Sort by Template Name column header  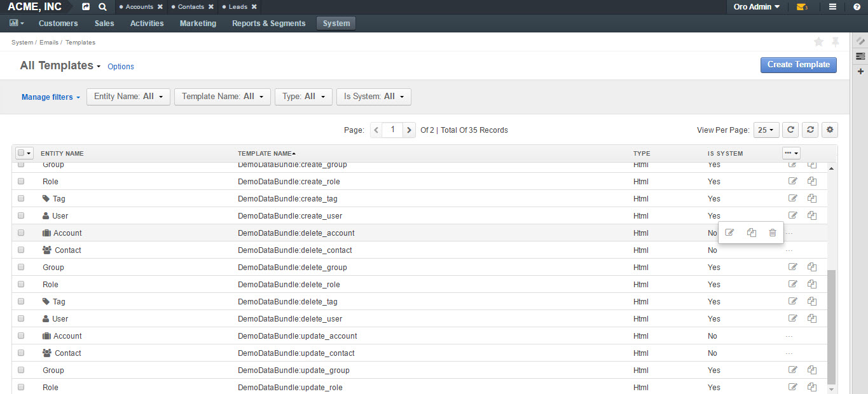266,153
